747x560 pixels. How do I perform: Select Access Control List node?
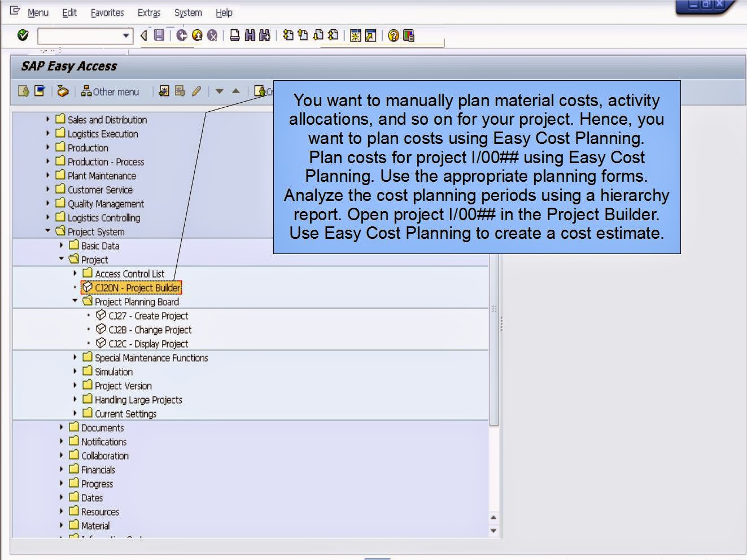coord(124,274)
